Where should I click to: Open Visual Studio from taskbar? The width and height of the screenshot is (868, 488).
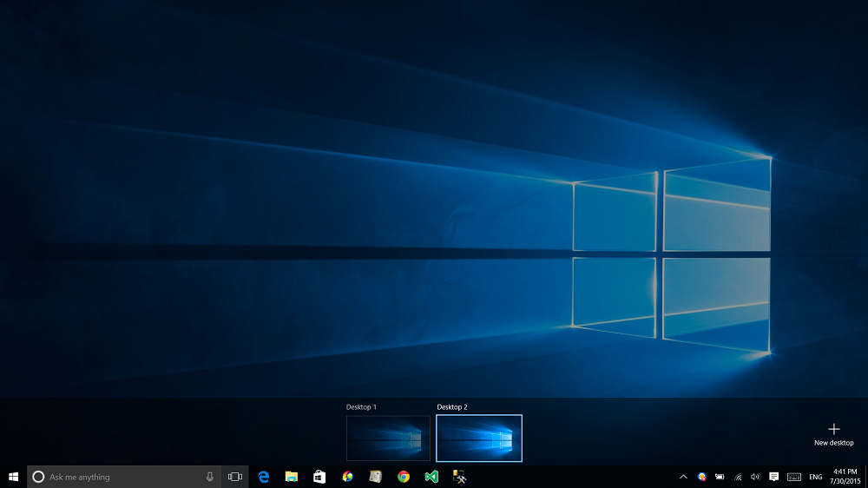coord(431,477)
